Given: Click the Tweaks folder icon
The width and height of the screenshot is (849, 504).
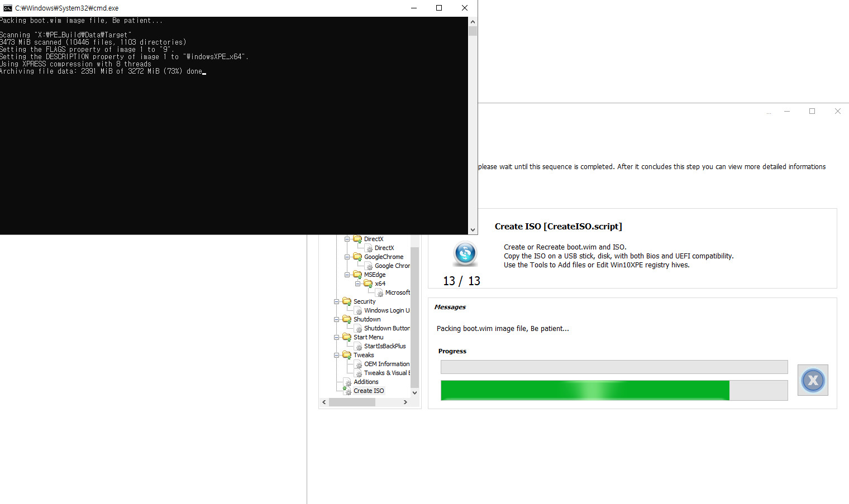Looking at the screenshot, I should point(347,355).
